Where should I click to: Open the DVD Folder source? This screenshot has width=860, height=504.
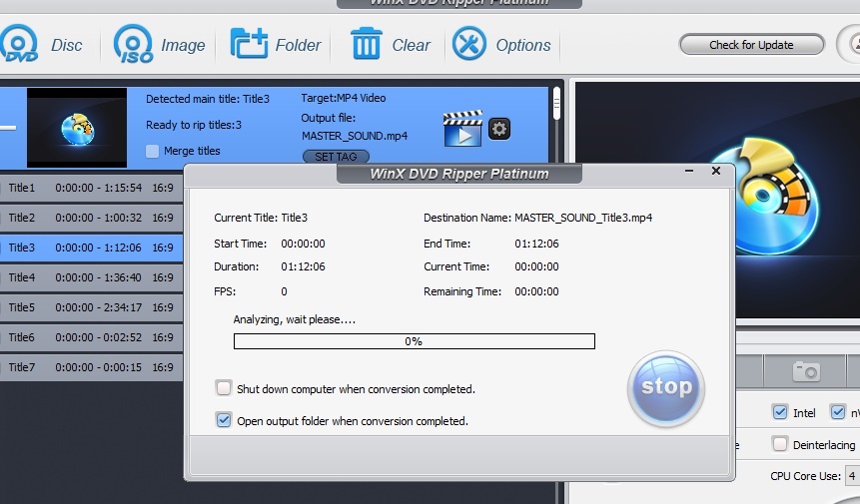click(275, 44)
